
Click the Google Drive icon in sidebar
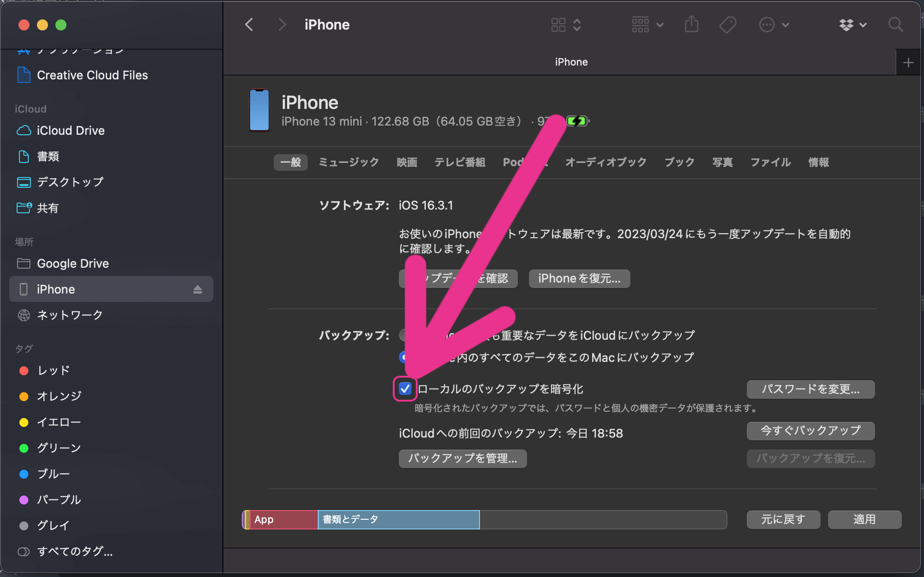(23, 263)
